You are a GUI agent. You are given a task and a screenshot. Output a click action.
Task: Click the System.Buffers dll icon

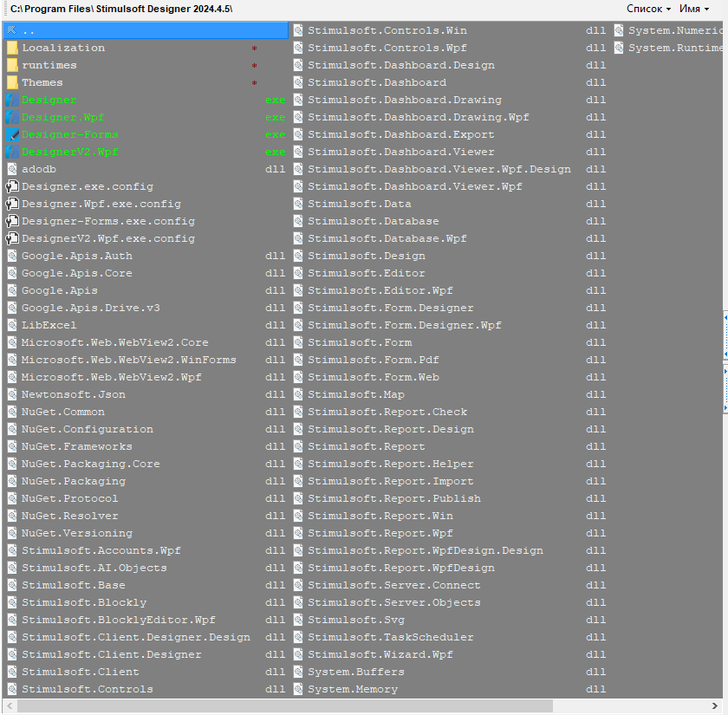click(298, 672)
